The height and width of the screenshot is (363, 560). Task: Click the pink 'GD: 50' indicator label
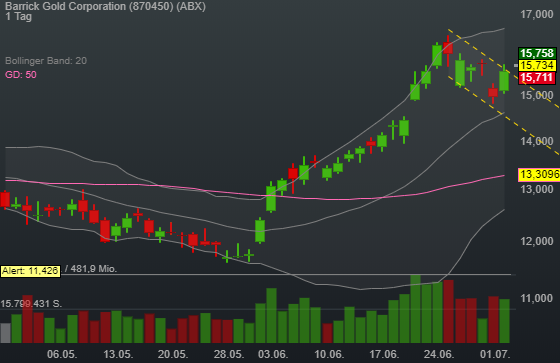21,75
